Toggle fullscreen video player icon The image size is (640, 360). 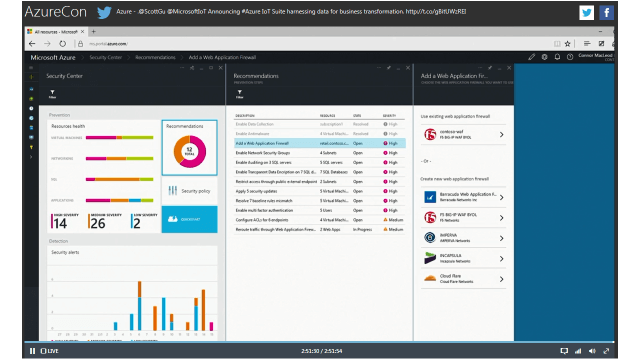(607, 351)
